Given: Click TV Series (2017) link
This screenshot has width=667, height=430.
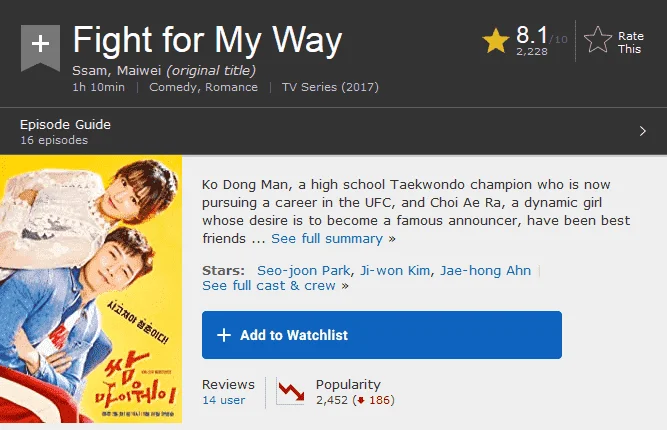Looking at the screenshot, I should [330, 87].
